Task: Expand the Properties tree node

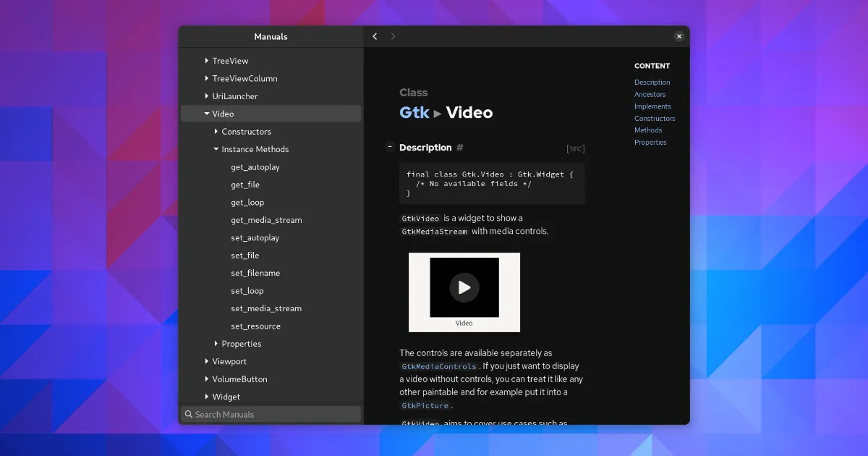Action: click(x=216, y=344)
